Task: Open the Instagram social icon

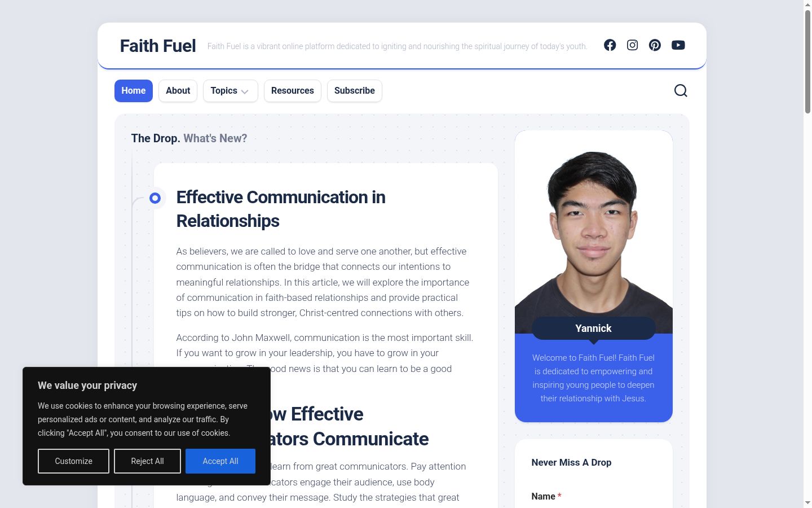Action: [x=632, y=45]
